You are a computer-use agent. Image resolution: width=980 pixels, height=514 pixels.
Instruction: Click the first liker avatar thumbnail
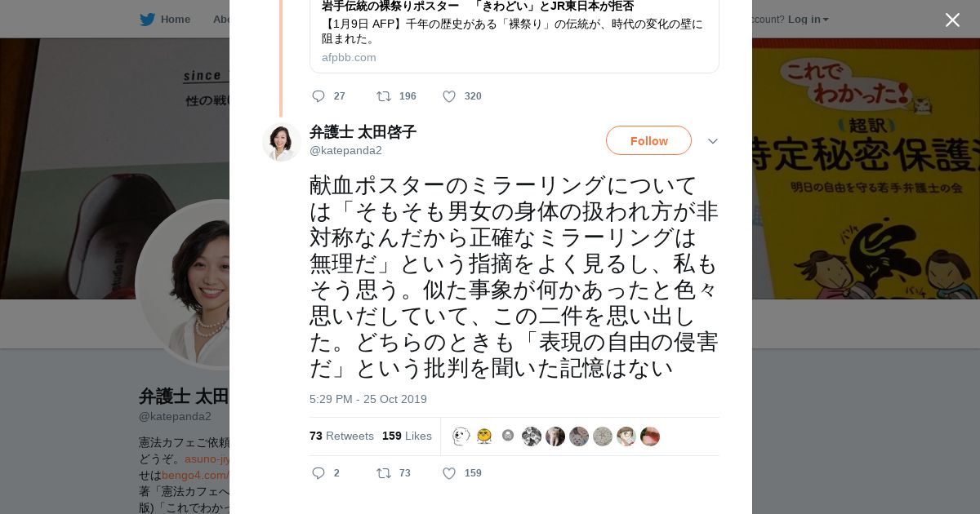[x=461, y=436]
